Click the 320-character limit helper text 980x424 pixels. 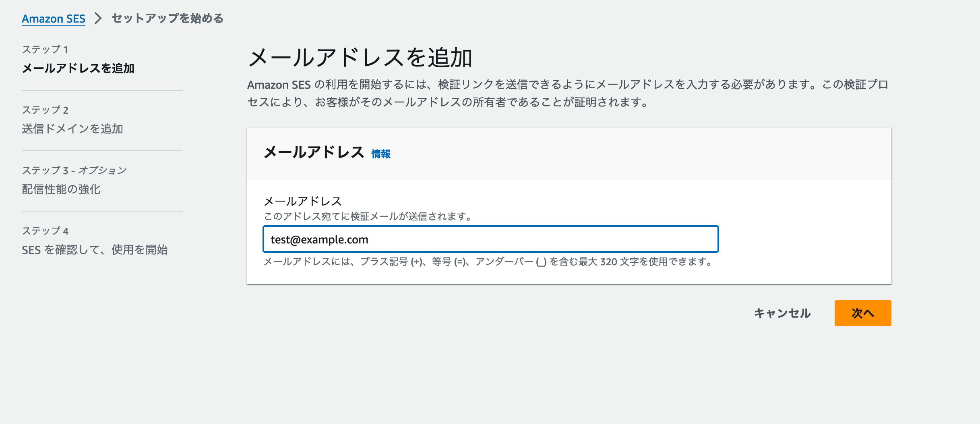click(487, 262)
